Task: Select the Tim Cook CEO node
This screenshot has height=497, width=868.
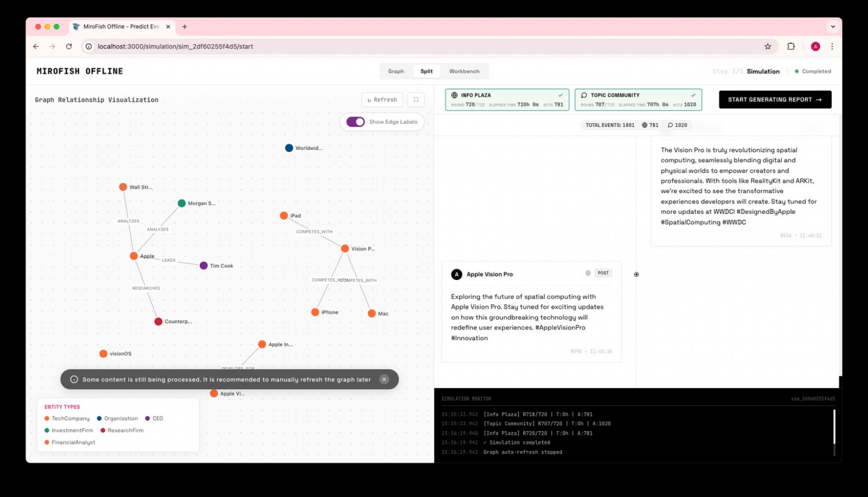Action: click(204, 266)
